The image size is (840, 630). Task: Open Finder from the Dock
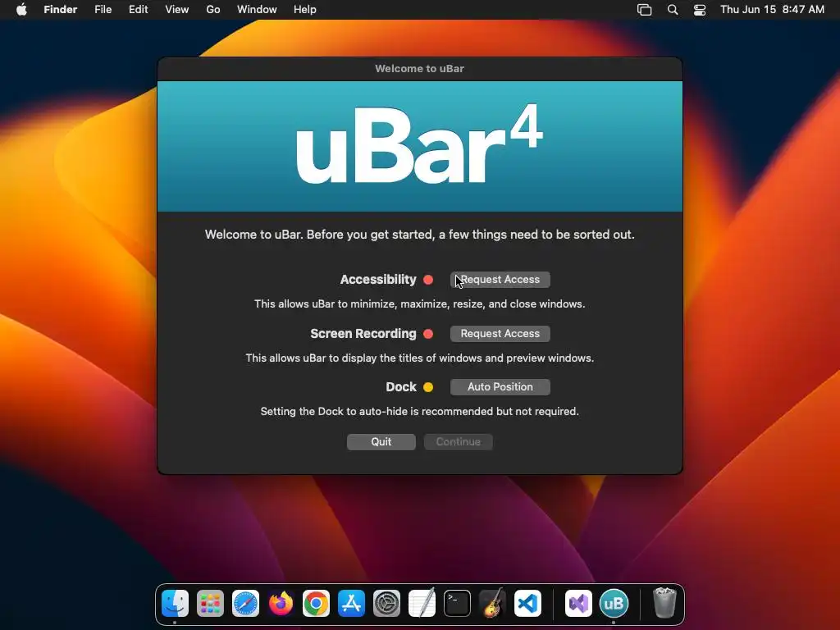click(x=176, y=604)
